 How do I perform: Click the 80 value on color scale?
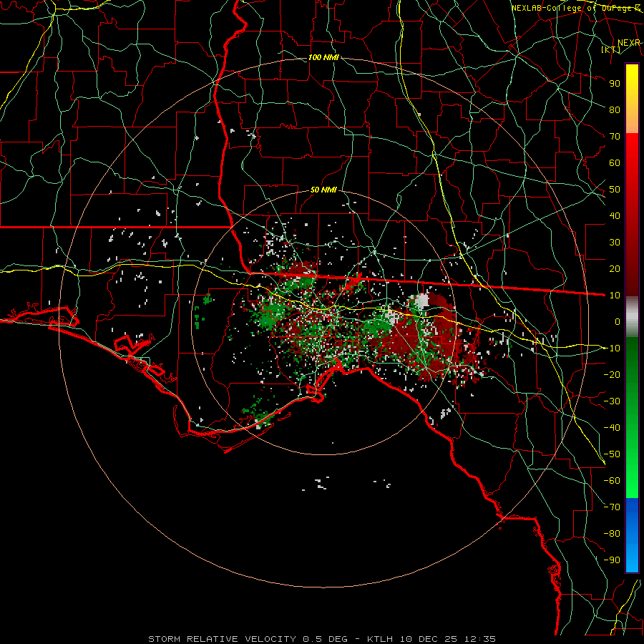tap(615, 110)
